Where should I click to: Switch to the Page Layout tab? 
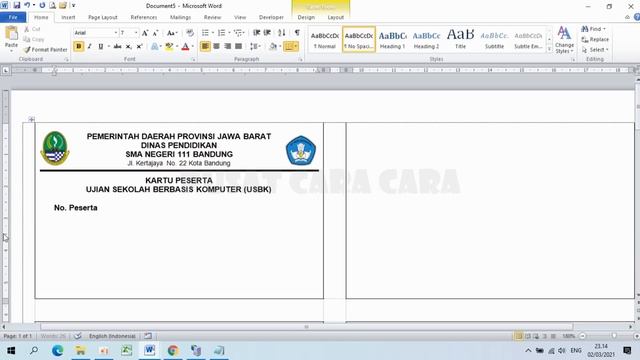pos(103,17)
